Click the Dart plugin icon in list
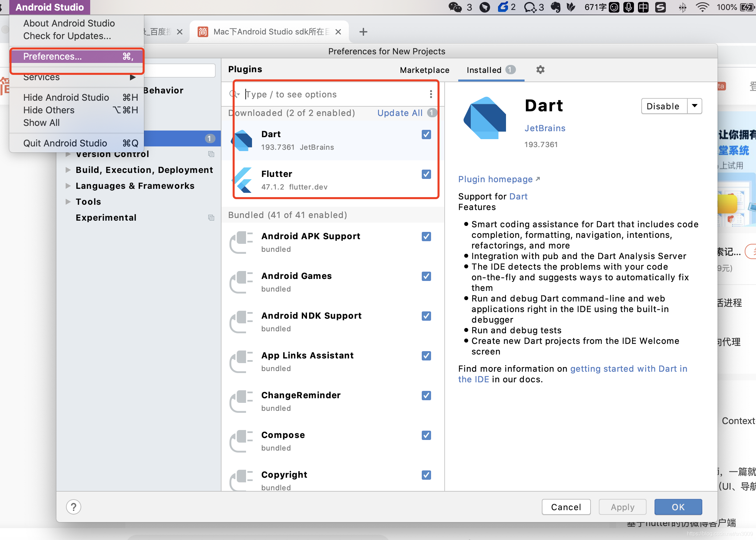This screenshot has width=756, height=540. click(242, 140)
